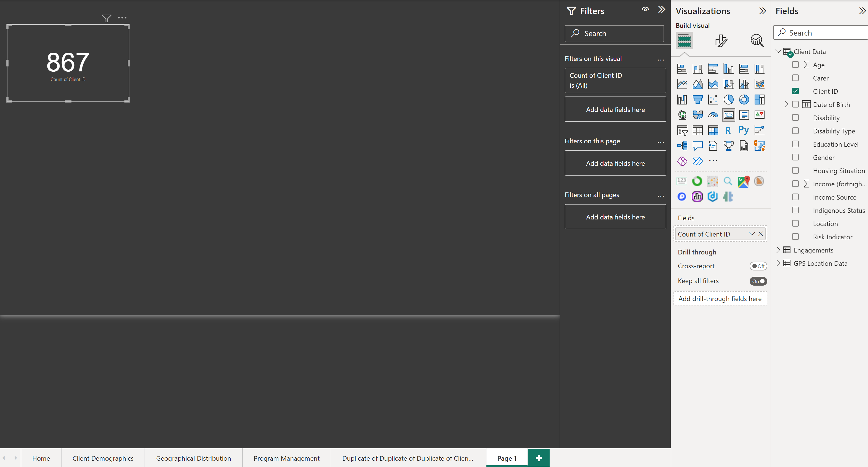Switch off Keep all filters
868x467 pixels.
[x=758, y=281]
